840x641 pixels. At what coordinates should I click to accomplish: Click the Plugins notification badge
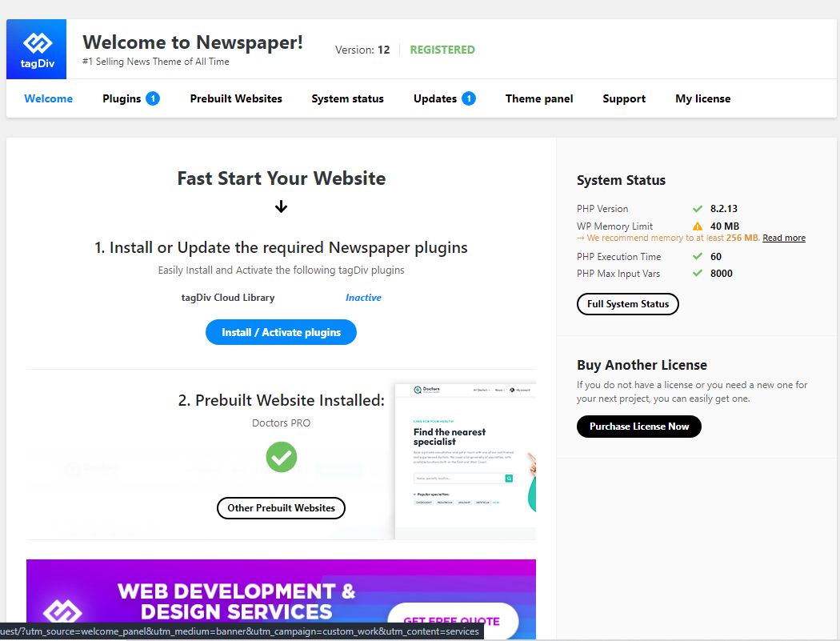153,98
